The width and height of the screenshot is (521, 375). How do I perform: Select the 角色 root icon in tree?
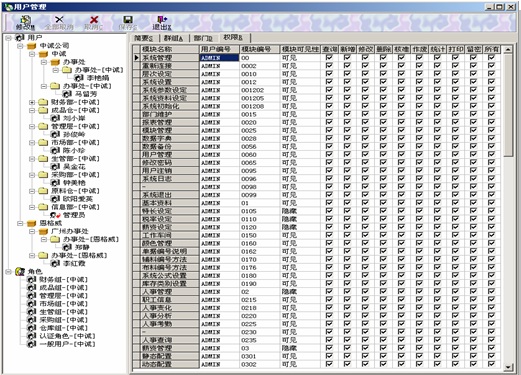coord(20,272)
